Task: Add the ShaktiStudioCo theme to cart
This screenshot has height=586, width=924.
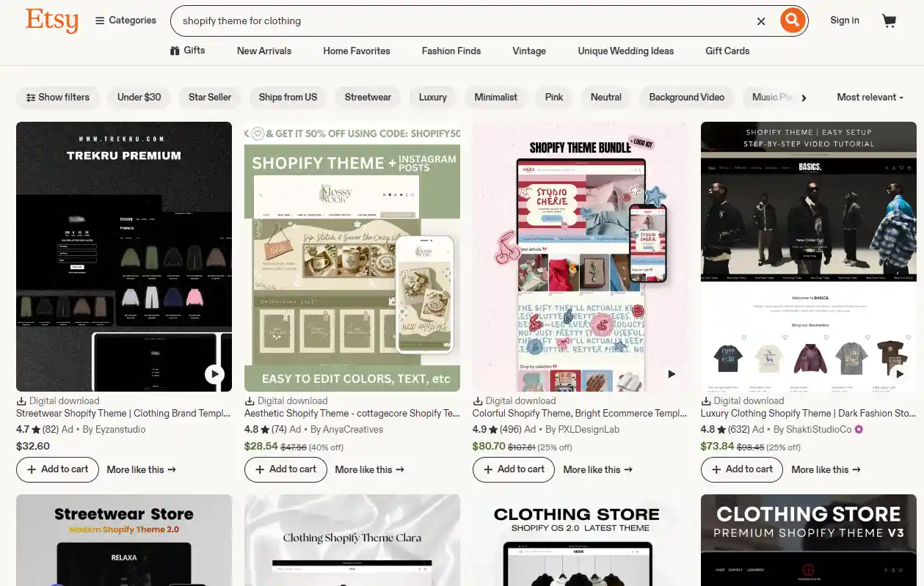Action: 742,469
